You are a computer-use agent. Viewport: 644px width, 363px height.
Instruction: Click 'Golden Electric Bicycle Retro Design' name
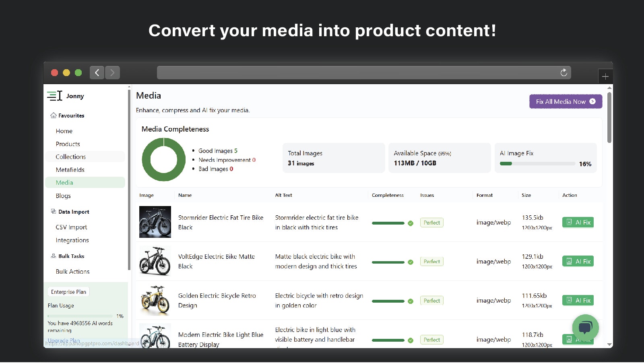tap(217, 301)
